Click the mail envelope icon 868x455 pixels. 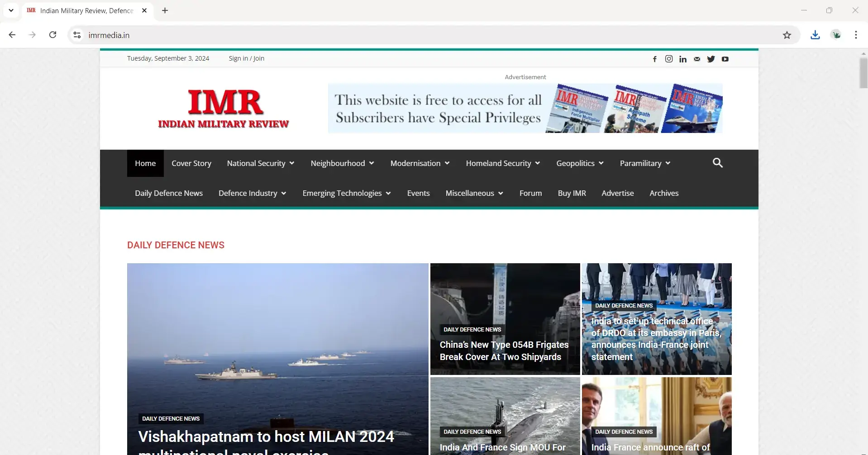click(697, 59)
